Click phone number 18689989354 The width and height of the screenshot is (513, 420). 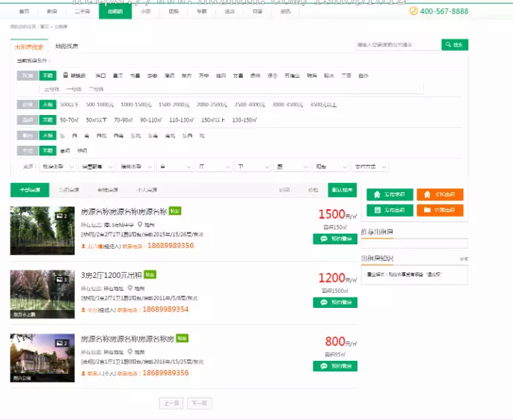[165, 309]
